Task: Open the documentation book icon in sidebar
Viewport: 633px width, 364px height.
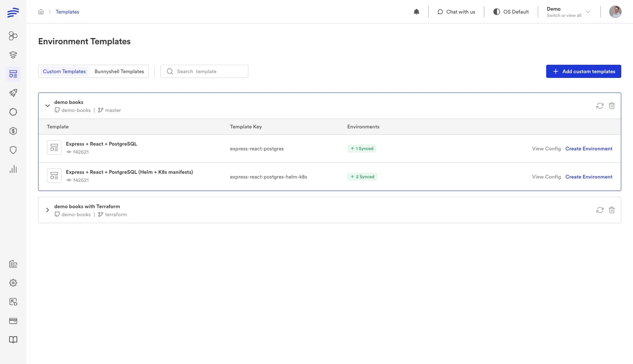Action: tap(13, 340)
